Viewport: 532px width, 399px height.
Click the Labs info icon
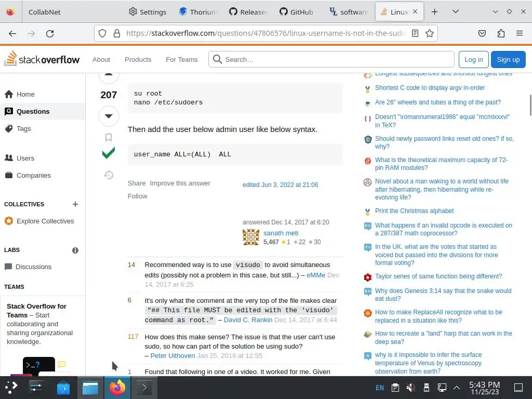(x=75, y=250)
